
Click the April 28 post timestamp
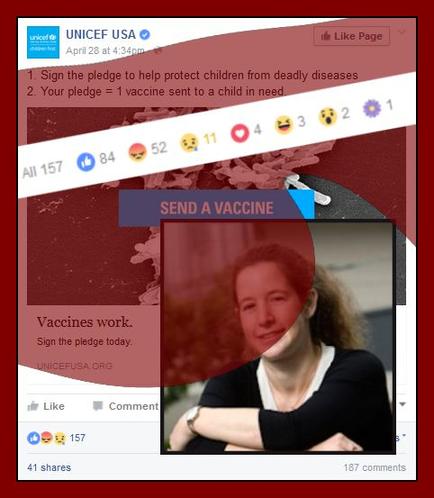tap(105, 51)
